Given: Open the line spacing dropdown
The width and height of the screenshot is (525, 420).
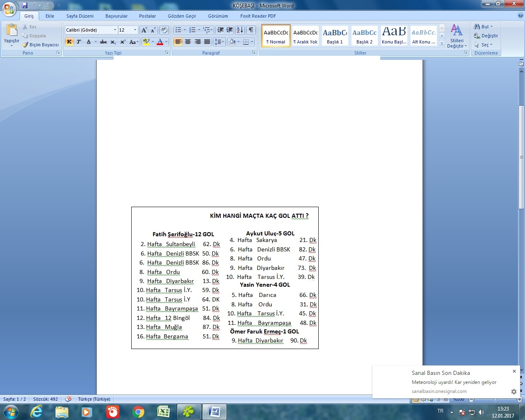Looking at the screenshot, I should point(219,42).
